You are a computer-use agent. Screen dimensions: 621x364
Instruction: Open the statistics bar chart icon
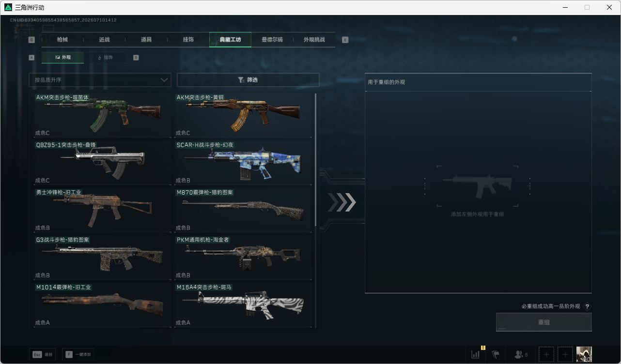click(476, 354)
